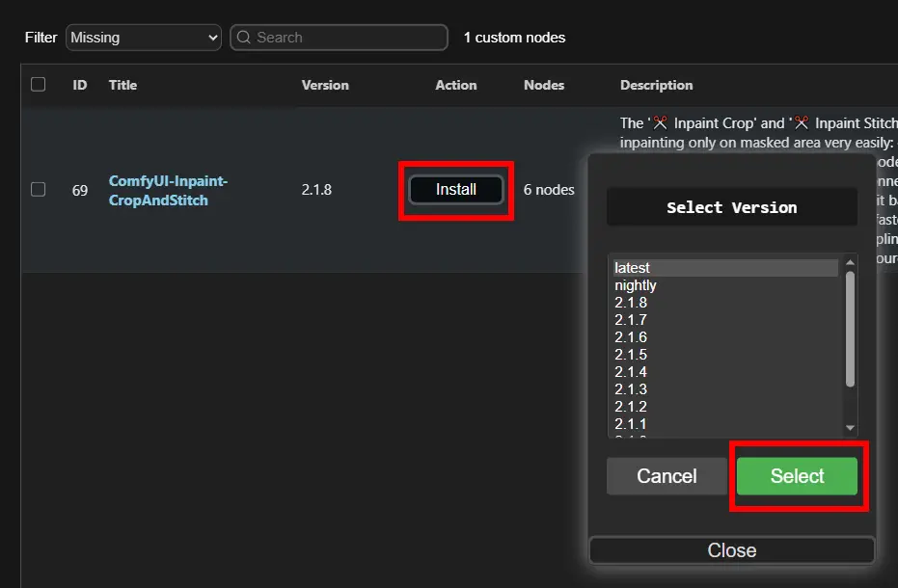
Task: Focus the Search input field
Action: tap(347, 38)
